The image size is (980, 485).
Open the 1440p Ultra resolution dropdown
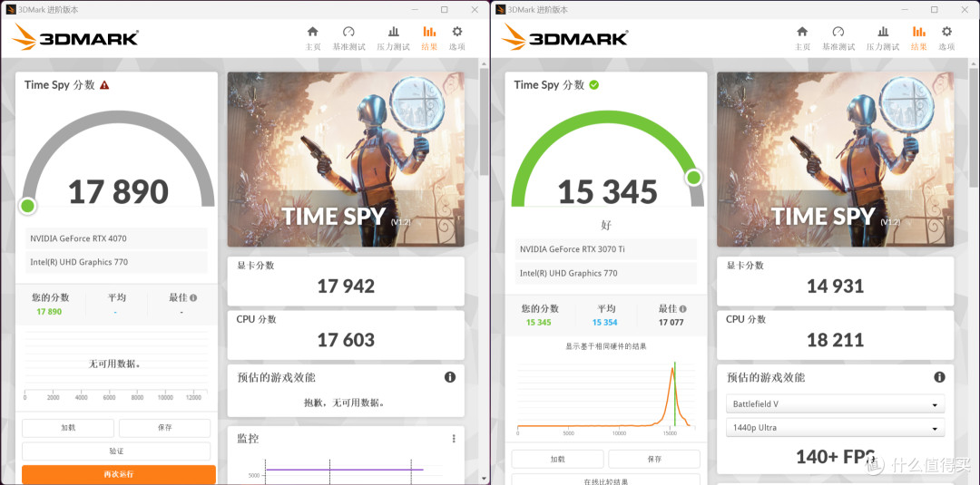[835, 428]
